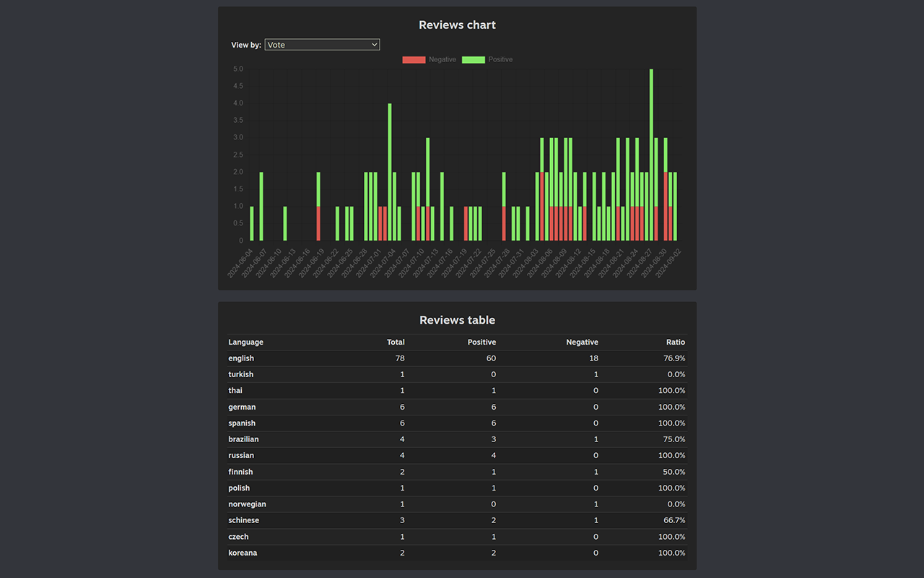Sort the table by the Language header

245,342
